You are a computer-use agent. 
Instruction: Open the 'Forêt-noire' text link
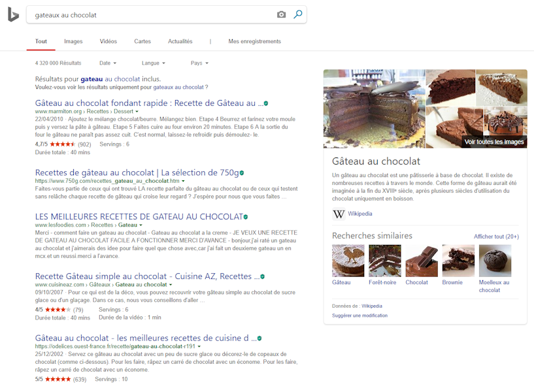pos(382,282)
